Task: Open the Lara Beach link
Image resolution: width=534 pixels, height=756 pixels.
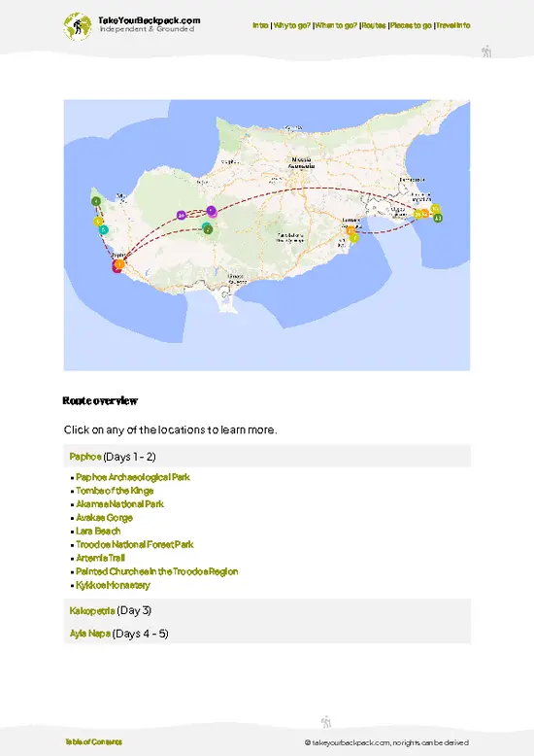Action: point(98,532)
